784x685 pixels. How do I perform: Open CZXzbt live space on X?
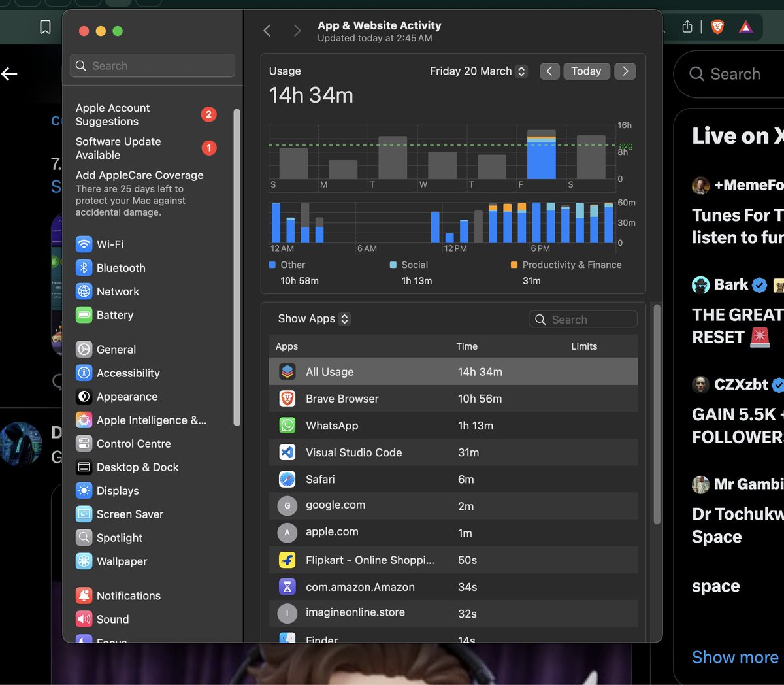click(x=738, y=411)
